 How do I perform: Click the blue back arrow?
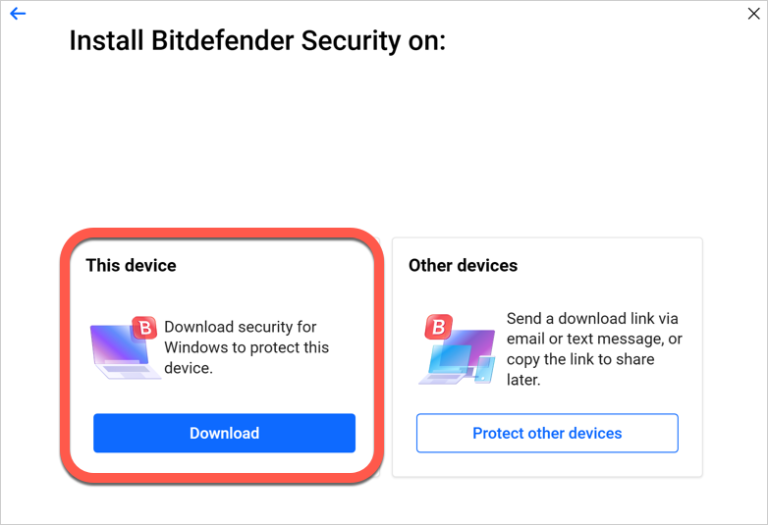tap(17, 14)
